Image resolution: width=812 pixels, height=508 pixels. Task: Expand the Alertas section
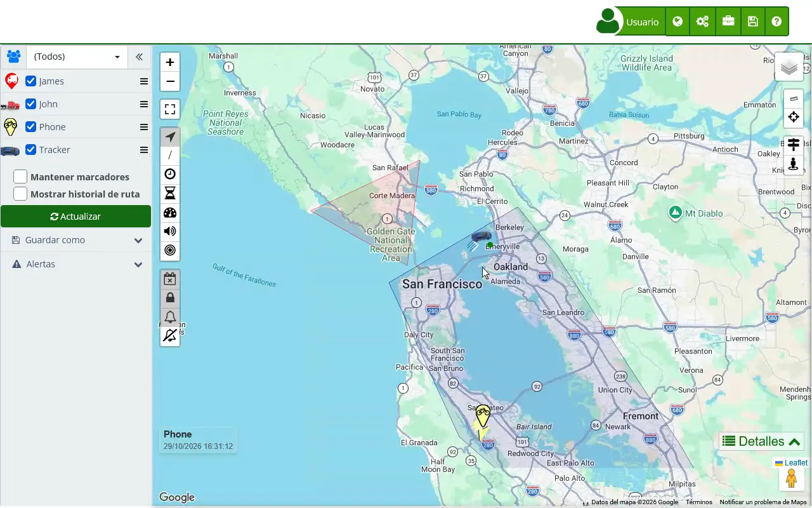76,264
